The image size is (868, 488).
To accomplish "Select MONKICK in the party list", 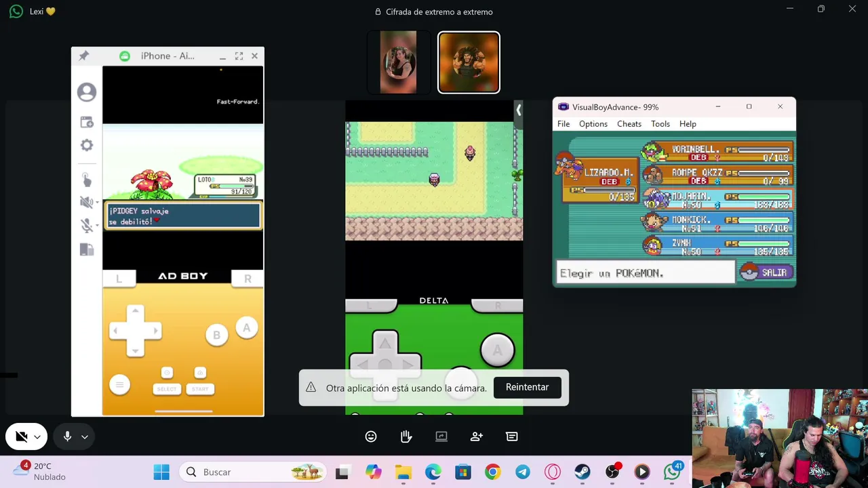I will pos(717,224).
